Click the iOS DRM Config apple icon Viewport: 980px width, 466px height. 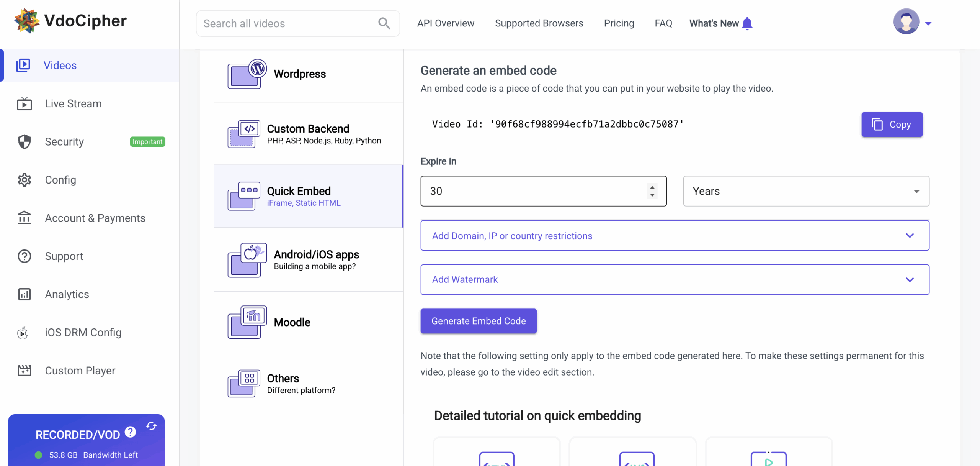tap(23, 332)
